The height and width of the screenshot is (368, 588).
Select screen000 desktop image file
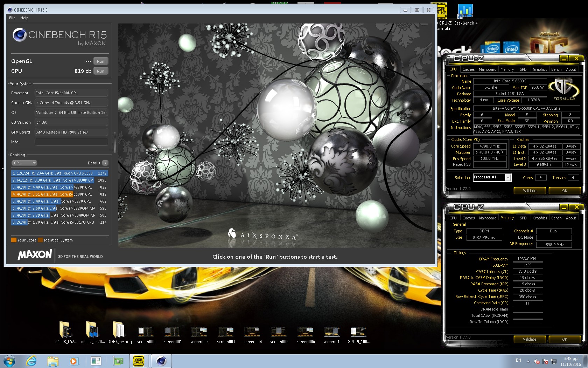click(146, 335)
